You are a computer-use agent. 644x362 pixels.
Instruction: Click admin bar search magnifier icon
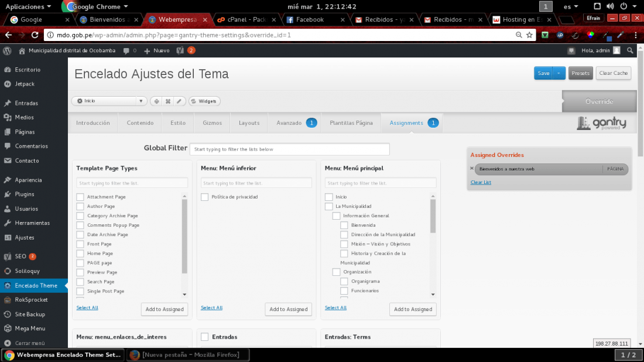pos(630,50)
